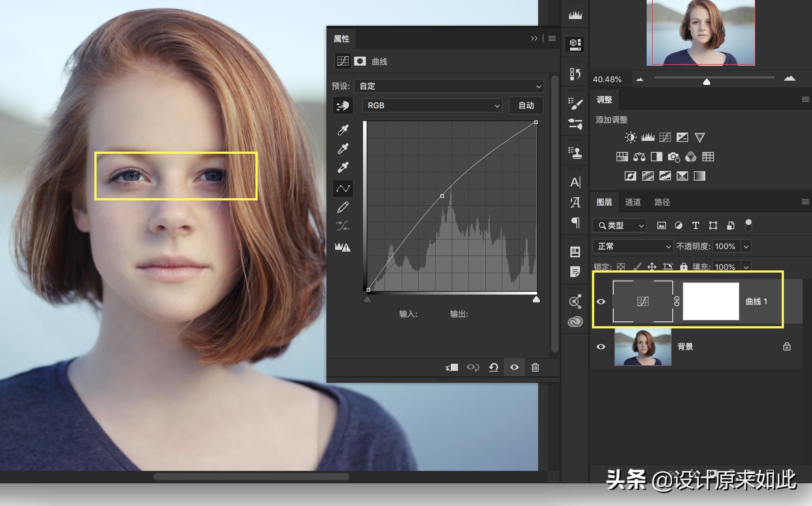Click the delete adjustment layer trash icon

(x=535, y=367)
